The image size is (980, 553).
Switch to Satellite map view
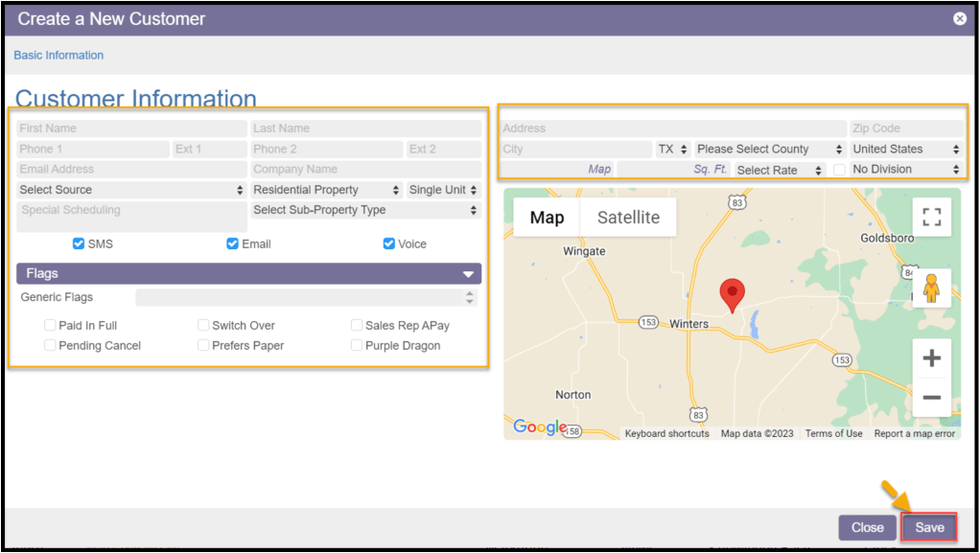coord(628,218)
